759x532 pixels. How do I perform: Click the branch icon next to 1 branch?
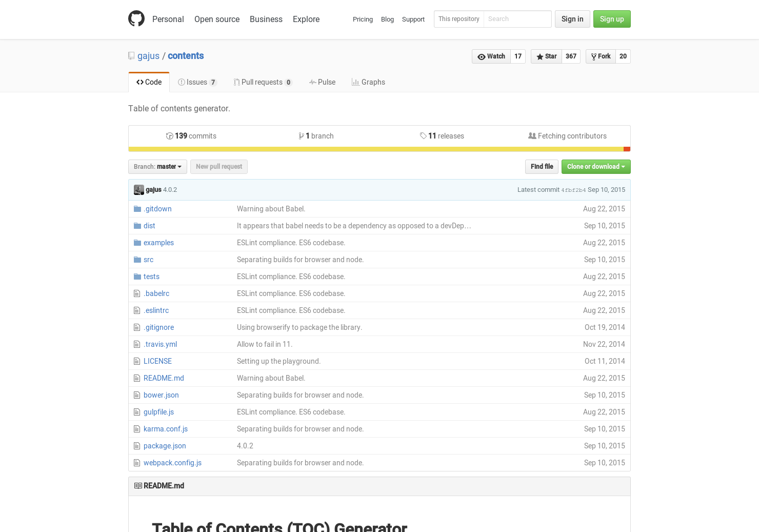[302, 135]
